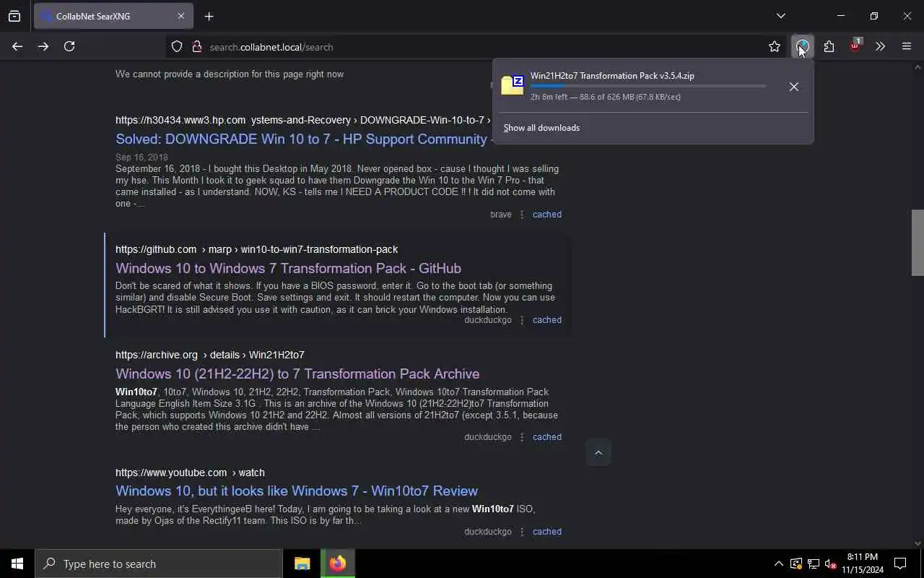Image resolution: width=924 pixels, height=578 pixels.
Task: Go forward one page
Action: coord(43,46)
